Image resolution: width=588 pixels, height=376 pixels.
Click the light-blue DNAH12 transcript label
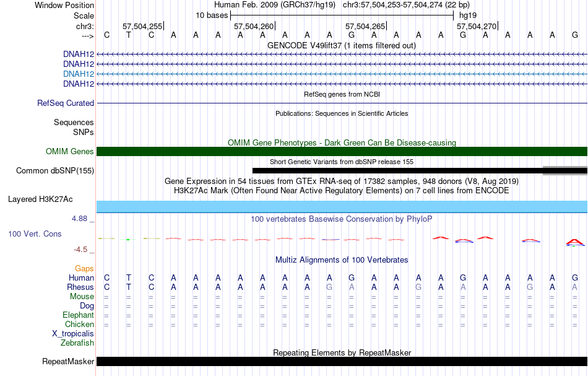tap(79, 74)
